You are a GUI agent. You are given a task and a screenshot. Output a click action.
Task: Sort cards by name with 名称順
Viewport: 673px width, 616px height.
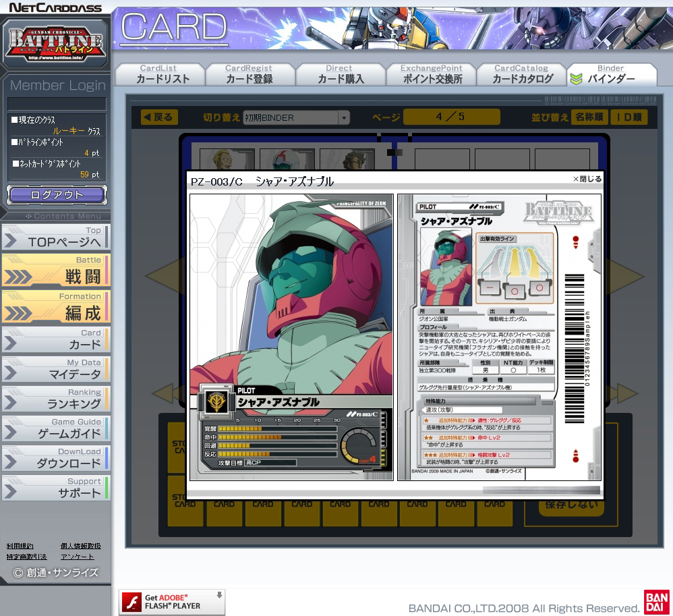[589, 117]
